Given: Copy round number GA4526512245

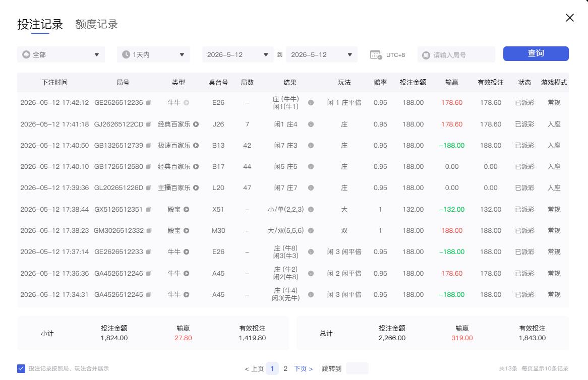Looking at the screenshot, I should pyautogui.click(x=148, y=294).
